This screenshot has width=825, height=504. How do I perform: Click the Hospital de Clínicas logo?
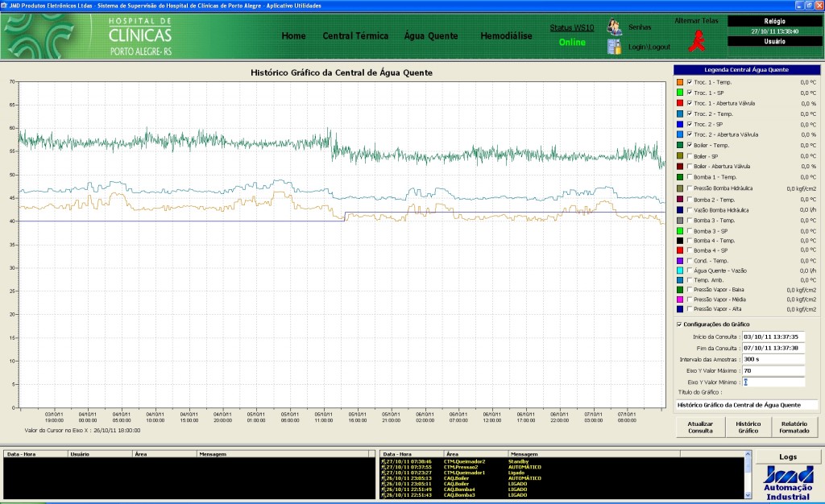89,35
